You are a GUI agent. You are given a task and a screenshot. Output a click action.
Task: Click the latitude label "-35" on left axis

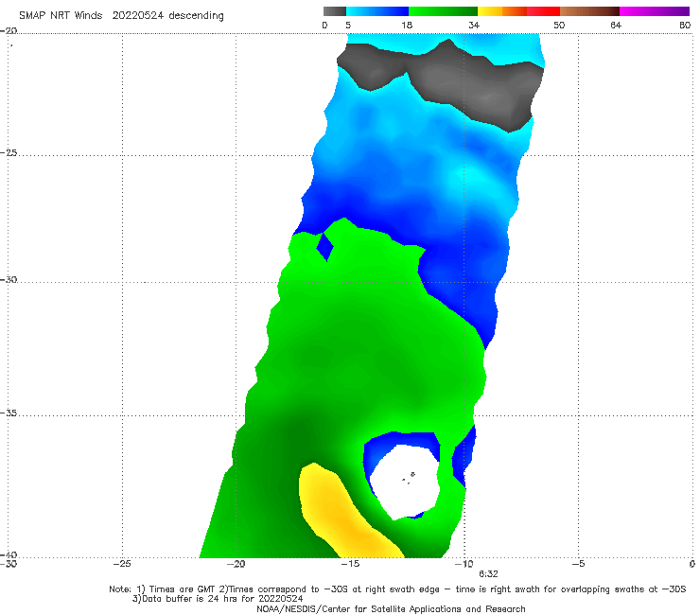pos(9,413)
